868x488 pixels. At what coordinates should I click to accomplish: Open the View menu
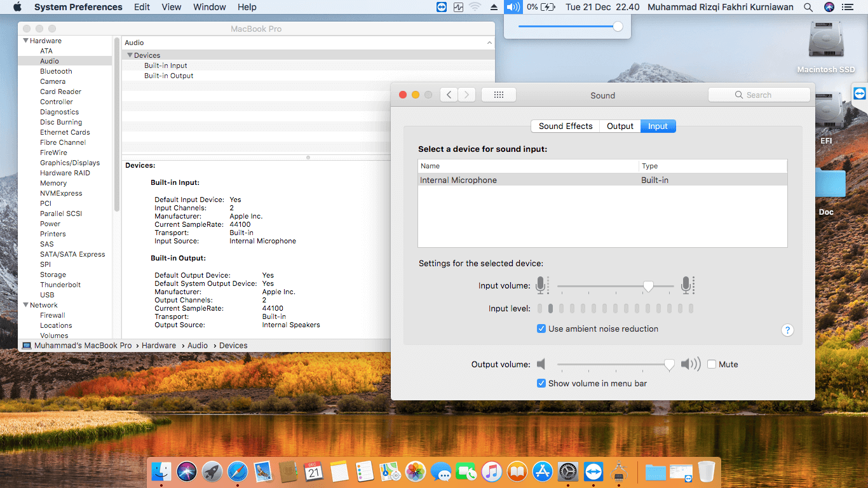[x=172, y=7]
